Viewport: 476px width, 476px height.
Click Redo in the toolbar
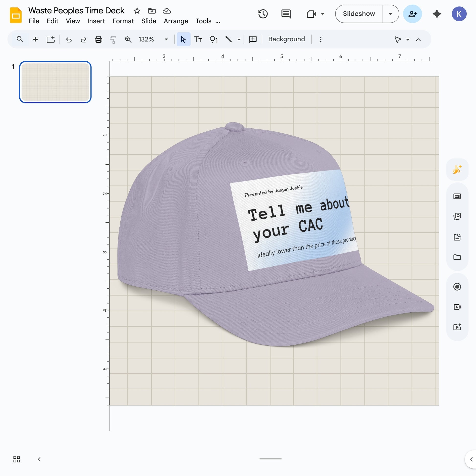(83, 39)
